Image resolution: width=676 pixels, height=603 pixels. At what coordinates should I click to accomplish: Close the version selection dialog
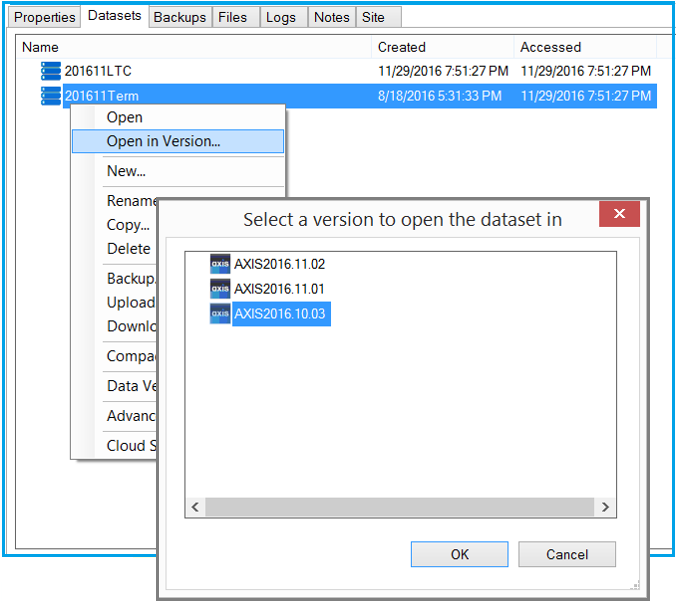620,214
